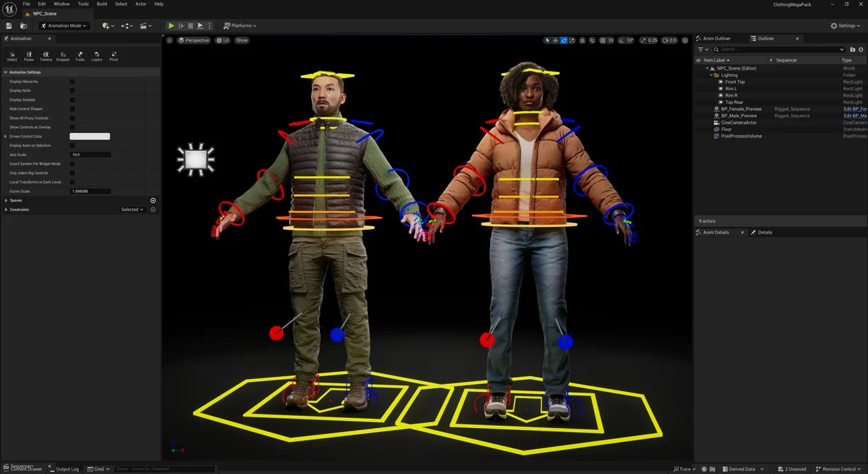Screen dimensions: 868x474
Task: Check the Only Select Rig Controls box
Action: pos(72,173)
